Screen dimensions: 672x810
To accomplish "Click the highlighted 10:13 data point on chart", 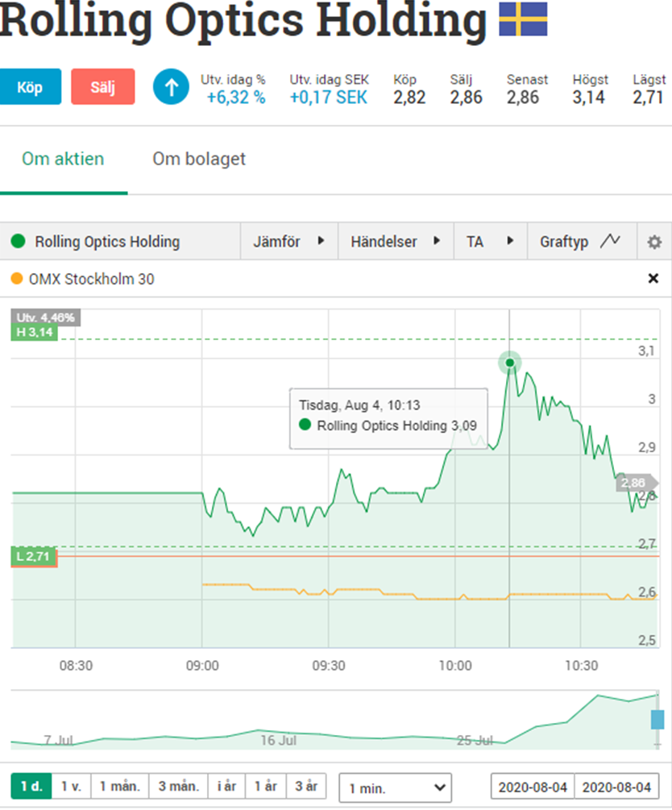I will pyautogui.click(x=510, y=363).
